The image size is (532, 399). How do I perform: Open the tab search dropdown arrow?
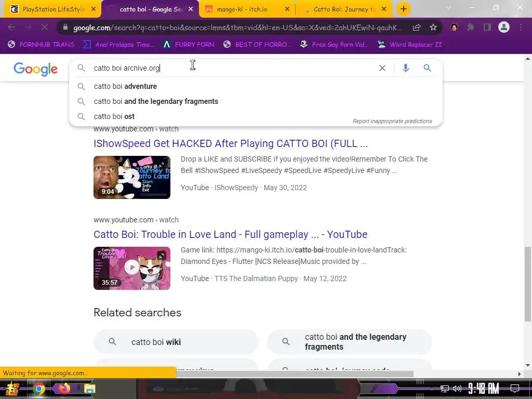(448, 7)
